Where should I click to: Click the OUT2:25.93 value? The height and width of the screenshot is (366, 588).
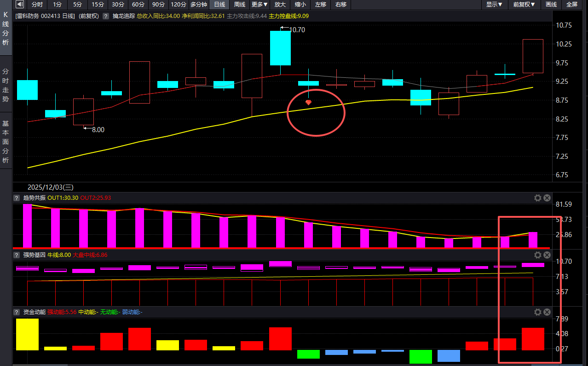pyautogui.click(x=96, y=198)
